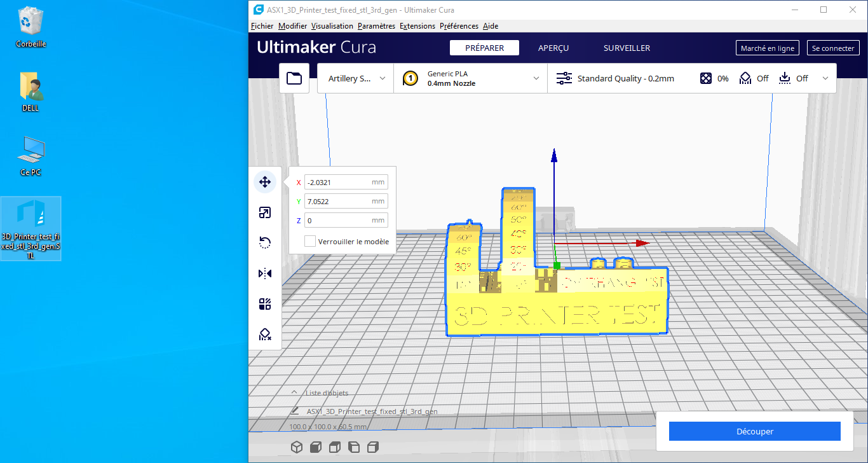Click the 3D perspective view cube icon
This screenshot has width=868, height=463.
tap(296, 447)
